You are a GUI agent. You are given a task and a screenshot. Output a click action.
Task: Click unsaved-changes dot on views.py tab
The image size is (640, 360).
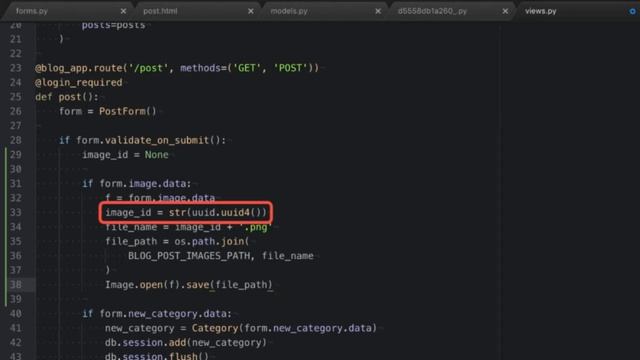click(x=632, y=11)
